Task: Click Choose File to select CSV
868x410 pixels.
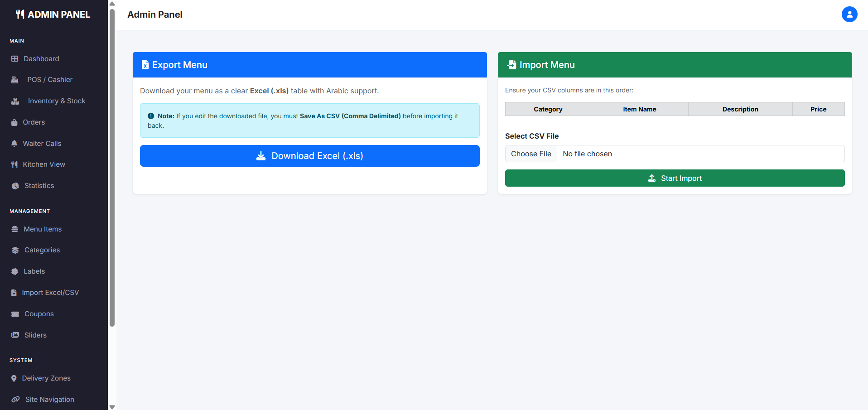Action: pyautogui.click(x=531, y=154)
